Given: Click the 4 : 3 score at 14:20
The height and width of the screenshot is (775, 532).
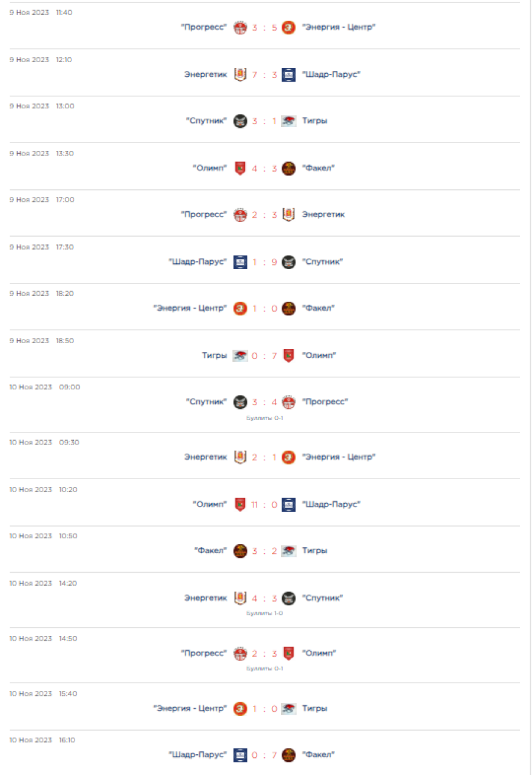Looking at the screenshot, I should [x=264, y=598].
